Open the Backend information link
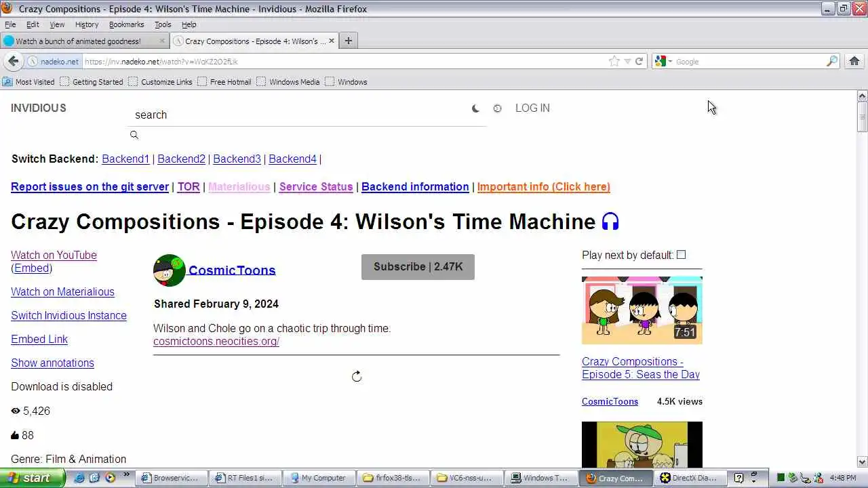The width and height of the screenshot is (868, 488). (x=415, y=186)
